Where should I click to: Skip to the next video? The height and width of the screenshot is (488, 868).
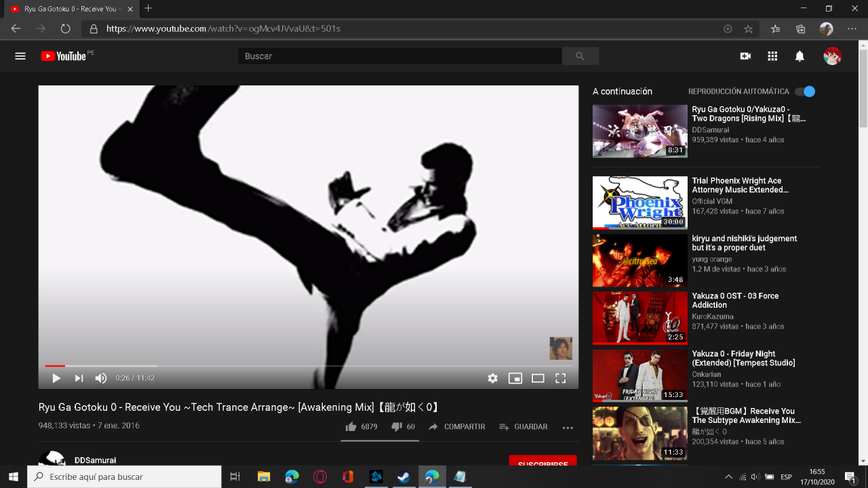click(x=79, y=378)
